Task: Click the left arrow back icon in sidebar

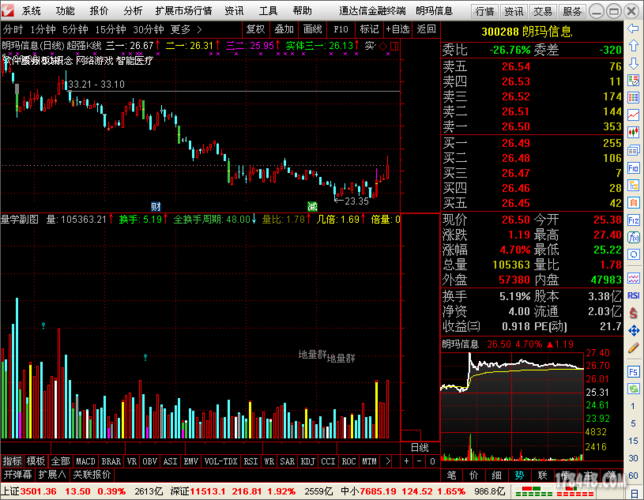Action: [x=633, y=28]
